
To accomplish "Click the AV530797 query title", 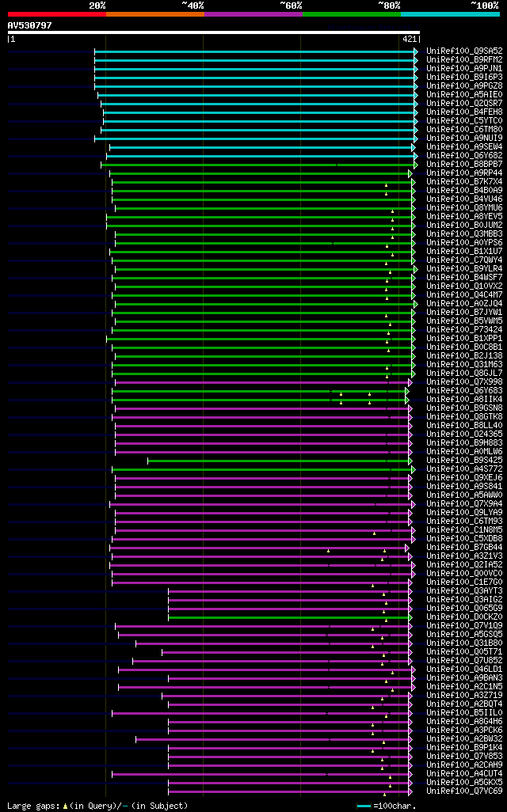I will [29, 25].
